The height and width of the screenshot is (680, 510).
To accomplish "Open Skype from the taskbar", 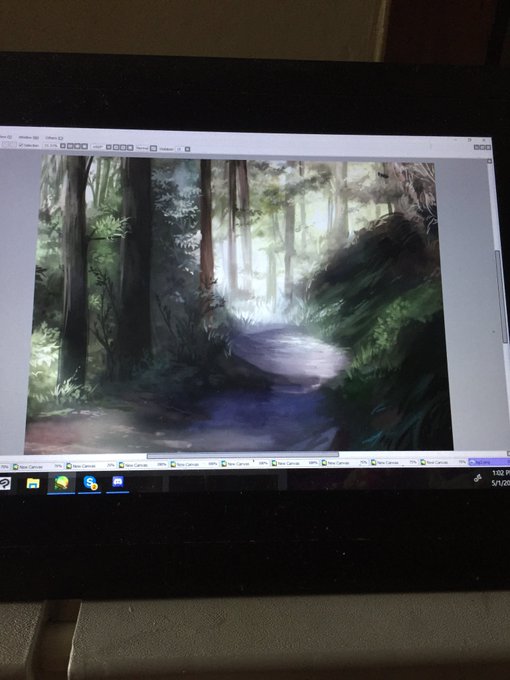I will click(90, 483).
